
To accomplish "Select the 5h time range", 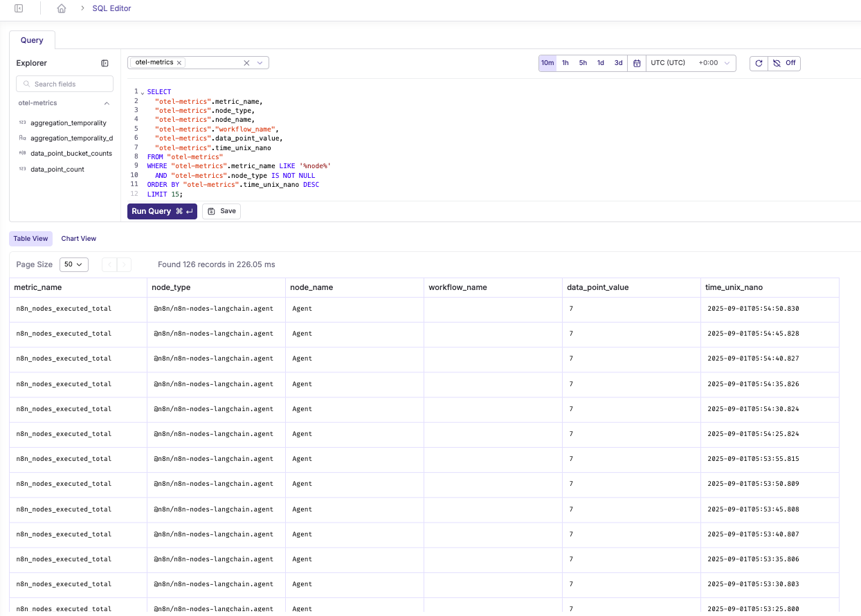I will coord(583,63).
